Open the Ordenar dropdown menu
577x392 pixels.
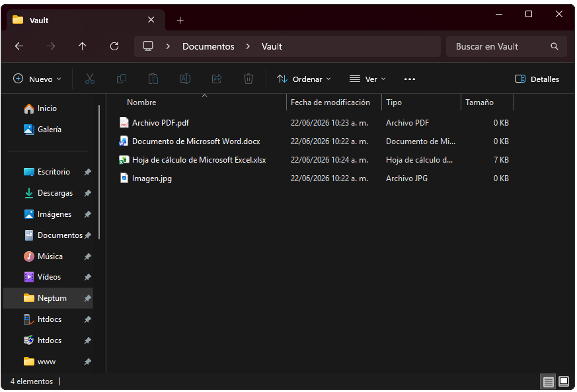point(304,79)
